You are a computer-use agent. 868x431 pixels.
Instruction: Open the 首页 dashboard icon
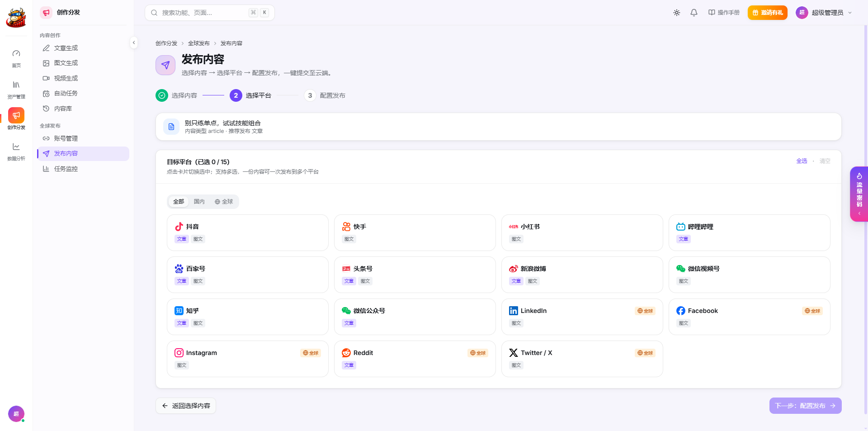(16, 58)
